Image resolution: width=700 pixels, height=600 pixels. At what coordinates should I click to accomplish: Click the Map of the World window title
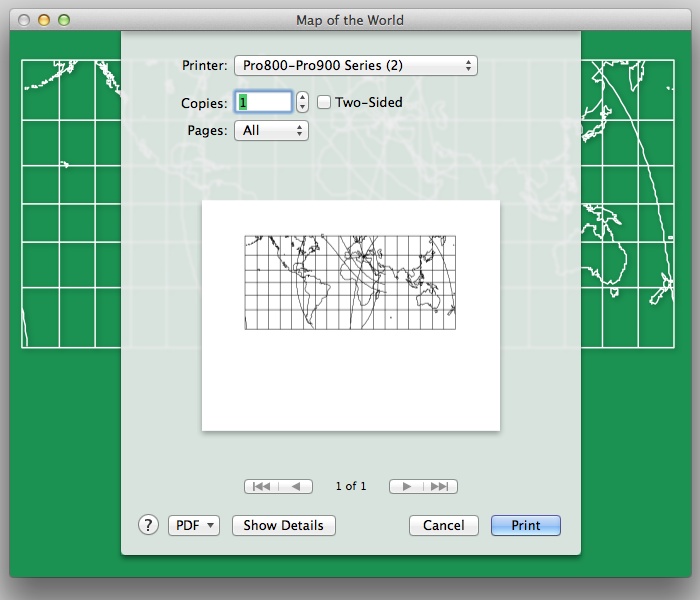pyautogui.click(x=350, y=20)
